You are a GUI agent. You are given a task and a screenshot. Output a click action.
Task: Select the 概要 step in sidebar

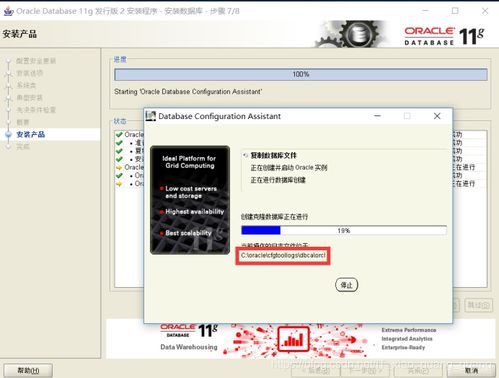(23, 122)
